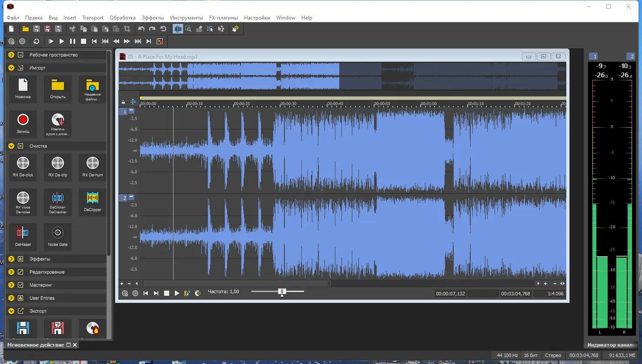Expand the Мастеринг section
This screenshot has width=642, height=364.
click(x=11, y=285)
